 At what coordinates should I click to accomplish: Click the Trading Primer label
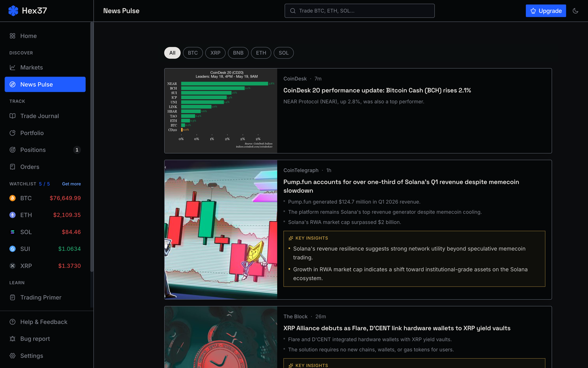tap(41, 297)
